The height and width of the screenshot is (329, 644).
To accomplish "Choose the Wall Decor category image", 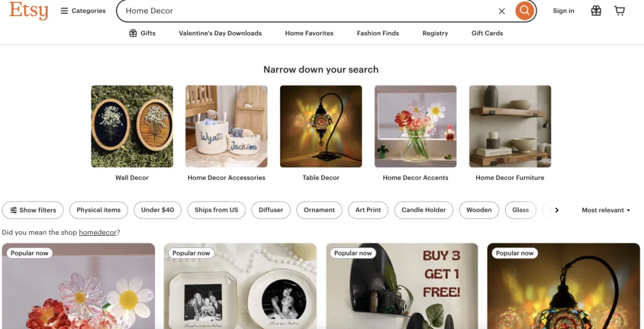I will [x=132, y=127].
